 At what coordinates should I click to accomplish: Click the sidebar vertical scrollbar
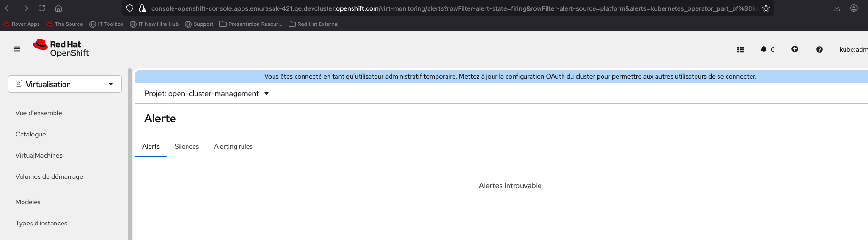click(130, 154)
